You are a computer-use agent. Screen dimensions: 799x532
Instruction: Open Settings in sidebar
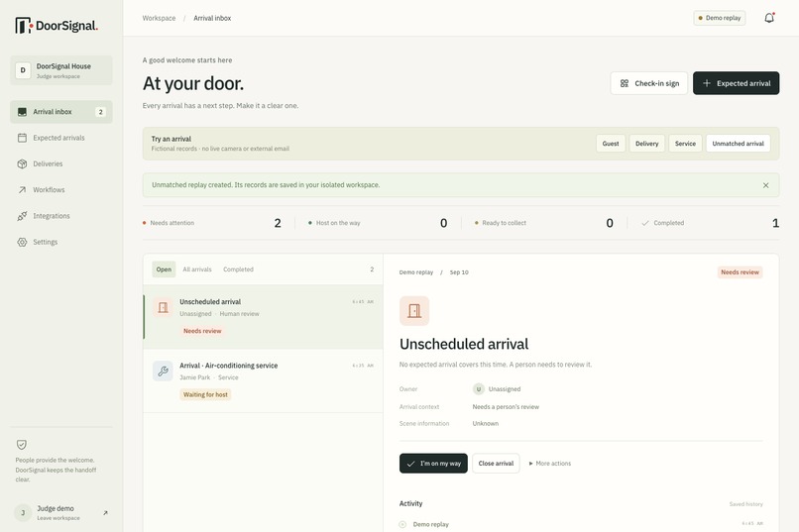(61, 242)
